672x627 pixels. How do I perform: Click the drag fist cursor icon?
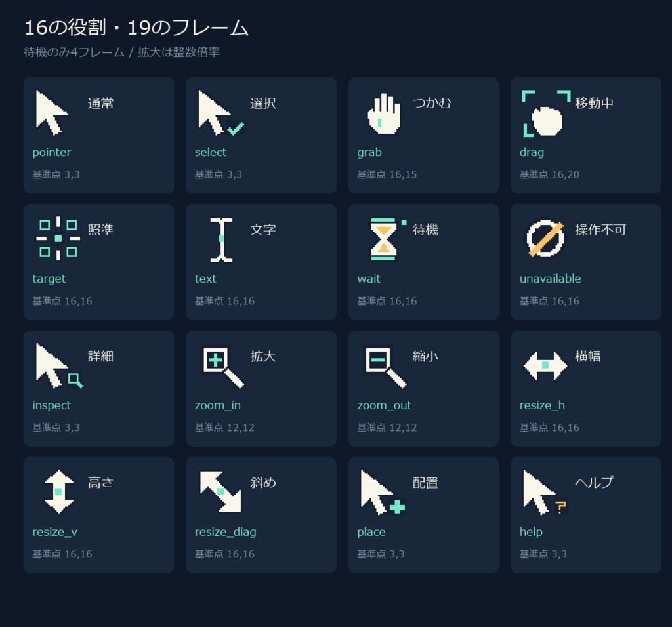point(546,113)
